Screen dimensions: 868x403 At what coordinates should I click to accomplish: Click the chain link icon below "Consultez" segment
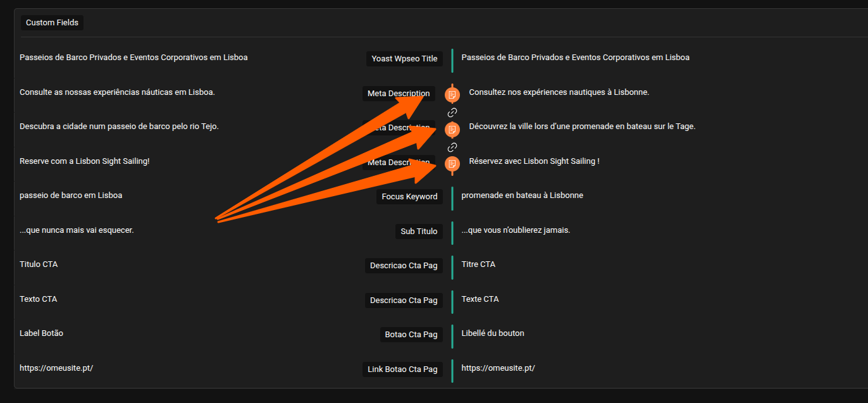[x=452, y=113]
